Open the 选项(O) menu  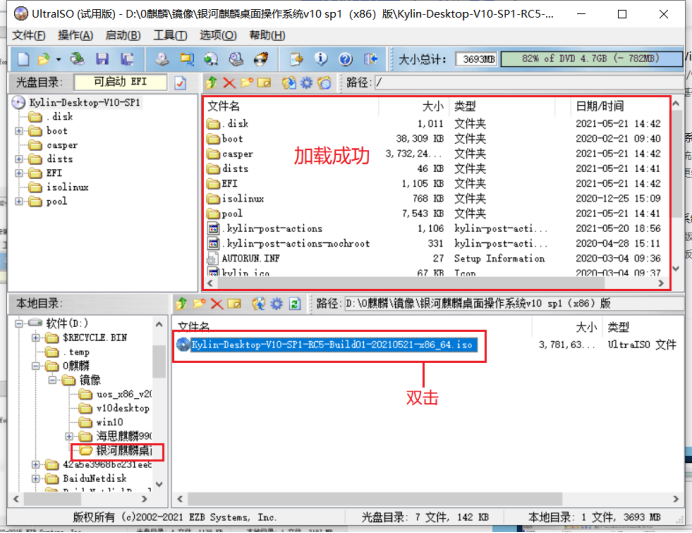coord(218,35)
